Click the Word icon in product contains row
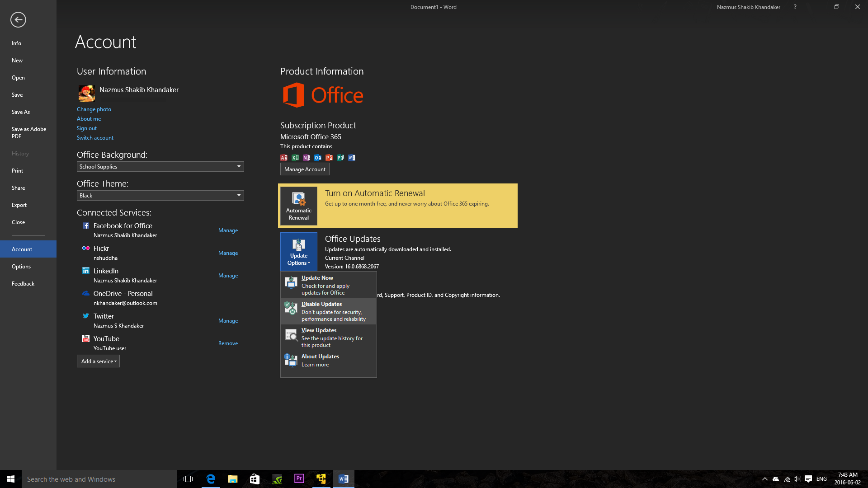 point(352,158)
